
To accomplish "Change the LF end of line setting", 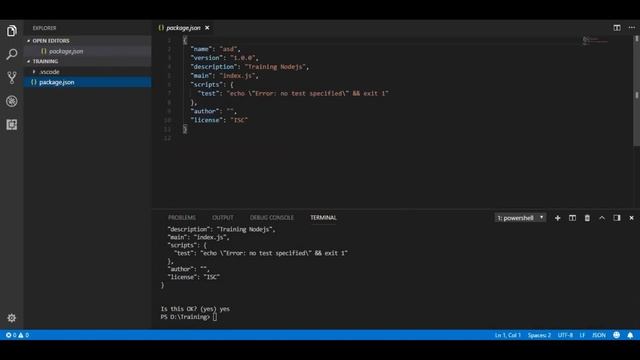I will [x=582, y=335].
